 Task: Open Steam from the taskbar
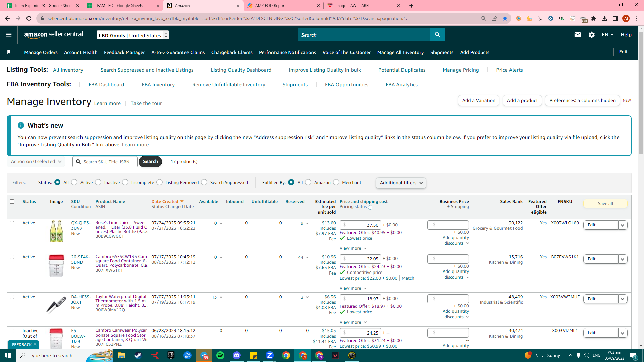pyautogui.click(x=138, y=355)
